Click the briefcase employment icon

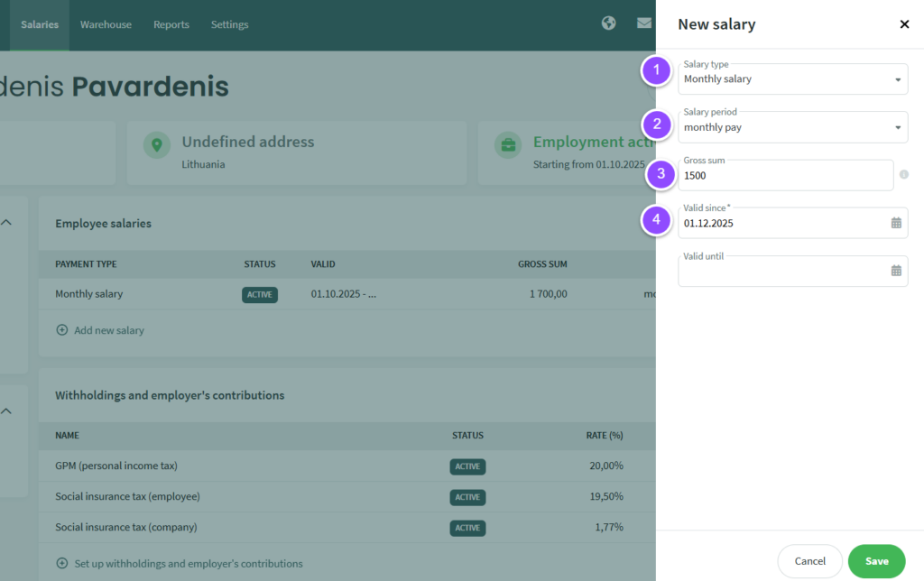[508, 145]
